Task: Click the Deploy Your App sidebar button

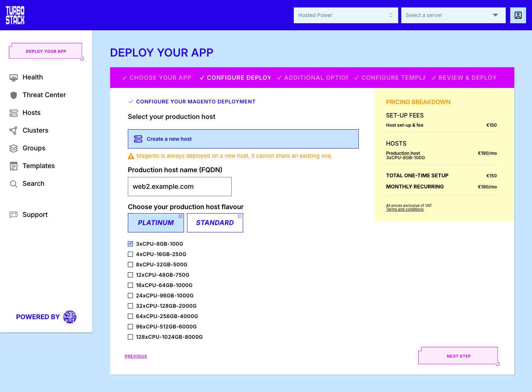Action: click(x=46, y=51)
